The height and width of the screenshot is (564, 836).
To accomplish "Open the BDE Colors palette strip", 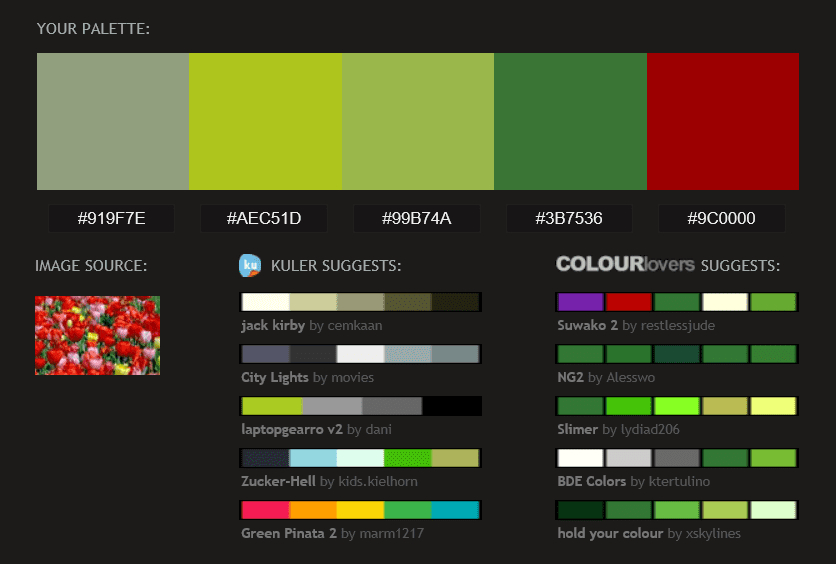I will (677, 458).
